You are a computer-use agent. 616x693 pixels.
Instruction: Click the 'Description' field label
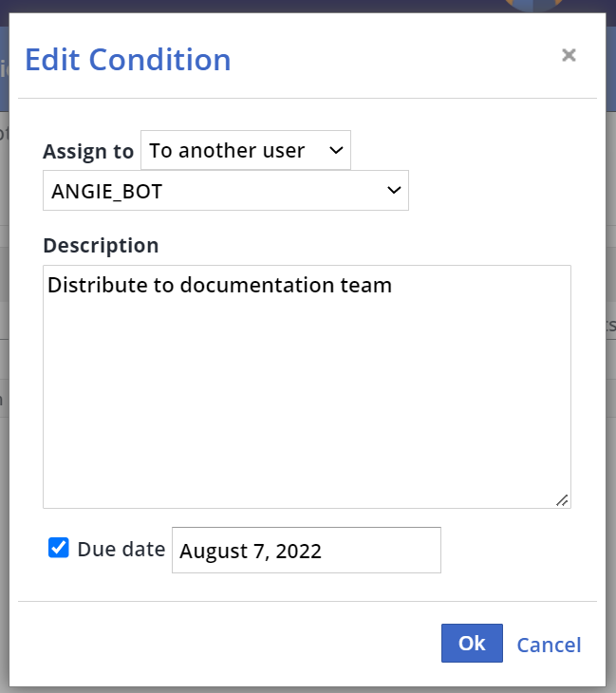[101, 245]
